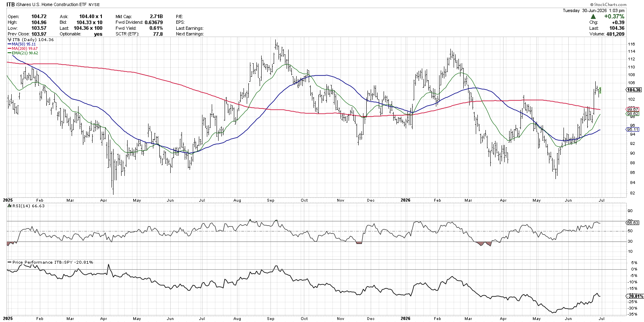644x322 pixels.
Task: Click the Fwd Dividend value 0.63679
Action: coord(154,23)
